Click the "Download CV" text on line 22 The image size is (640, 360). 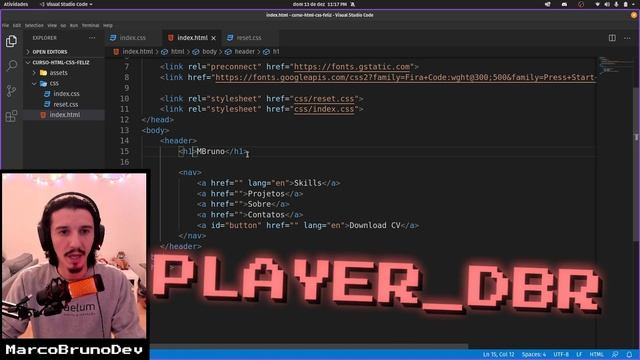375,225
